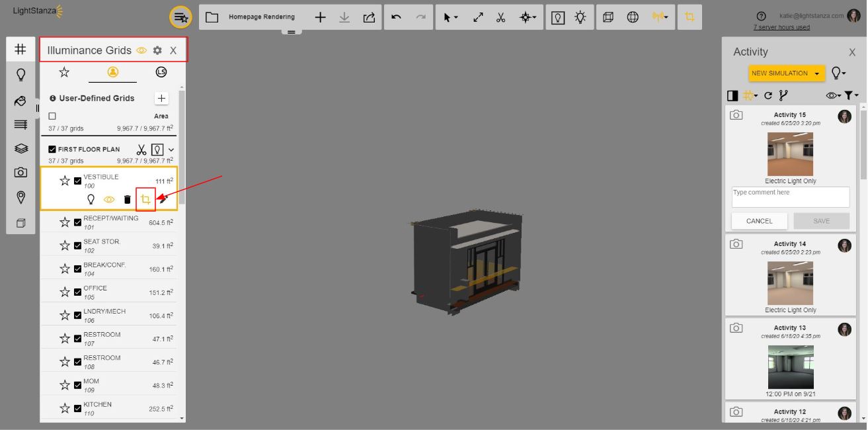The width and height of the screenshot is (868, 430).
Task: Open the layers icon in left sidebar
Action: [20, 148]
